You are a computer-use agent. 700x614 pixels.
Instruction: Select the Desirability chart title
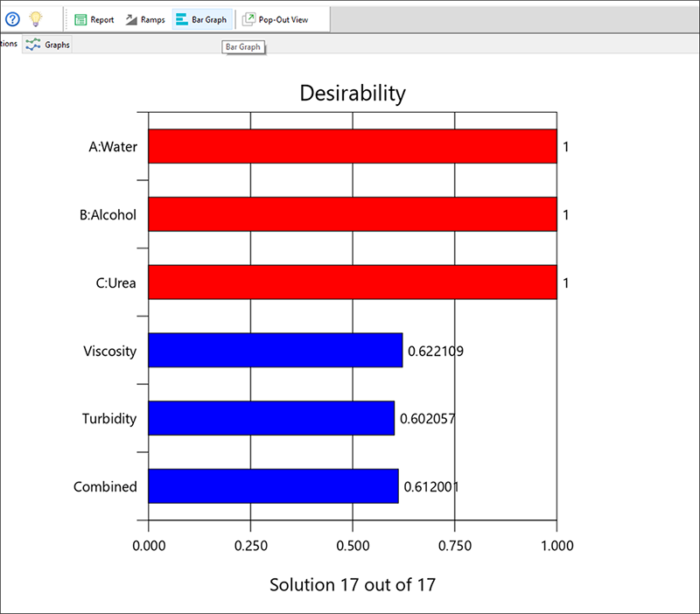click(353, 94)
